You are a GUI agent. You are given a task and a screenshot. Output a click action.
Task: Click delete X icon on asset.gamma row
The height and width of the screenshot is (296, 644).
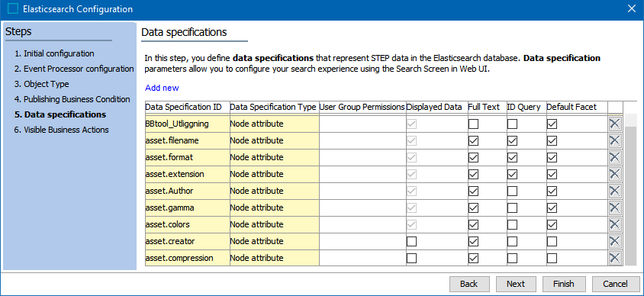pyautogui.click(x=615, y=208)
